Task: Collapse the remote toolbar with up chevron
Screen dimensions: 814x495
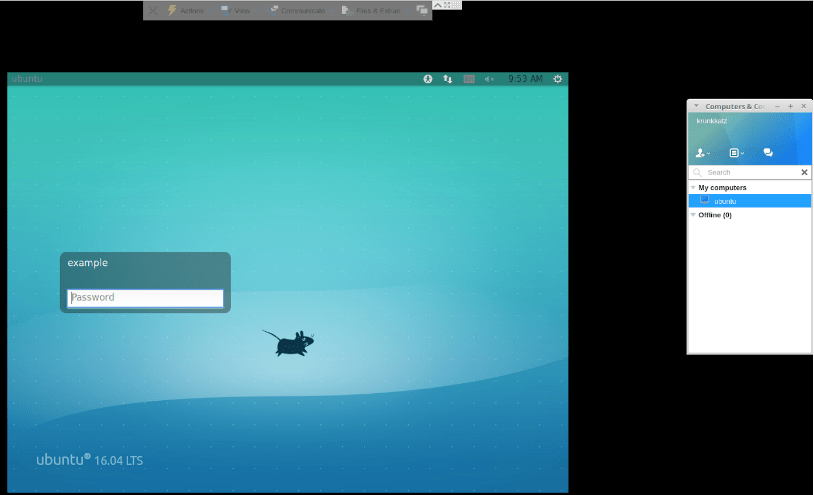Action: [437, 4]
